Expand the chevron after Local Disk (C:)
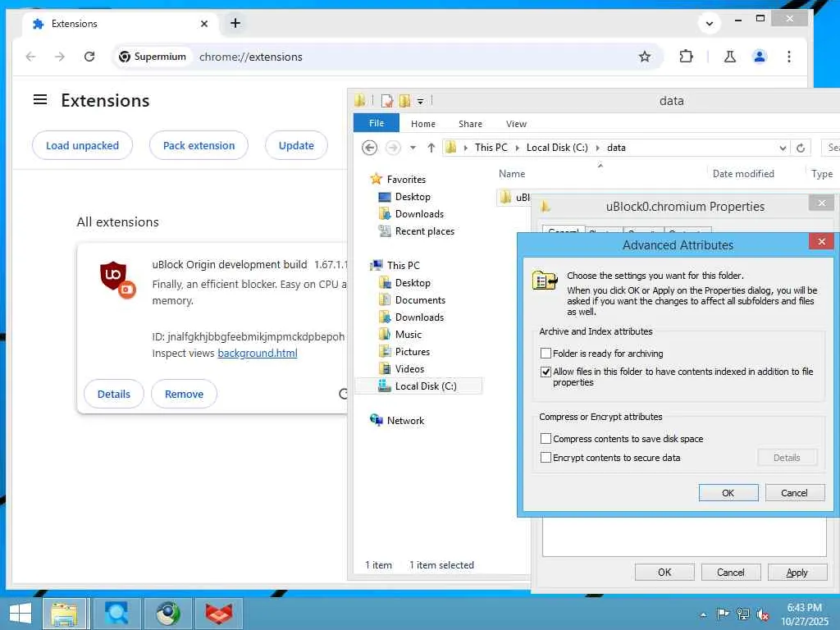Screen dimensions: 840x630 pyautogui.click(x=598, y=148)
